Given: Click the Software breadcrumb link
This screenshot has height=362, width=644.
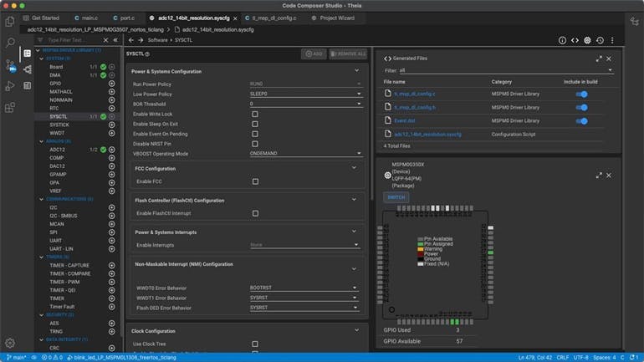Looking at the screenshot, I should [x=158, y=40].
